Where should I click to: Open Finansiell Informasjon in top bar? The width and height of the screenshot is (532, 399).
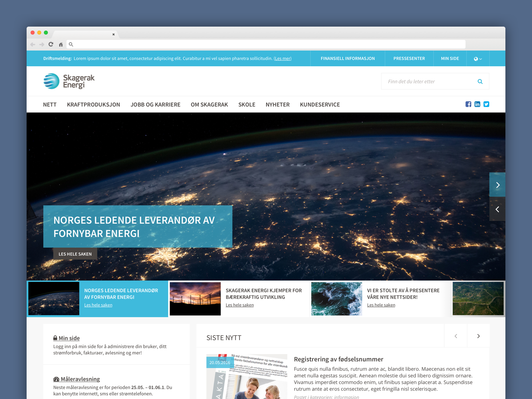coord(347,59)
